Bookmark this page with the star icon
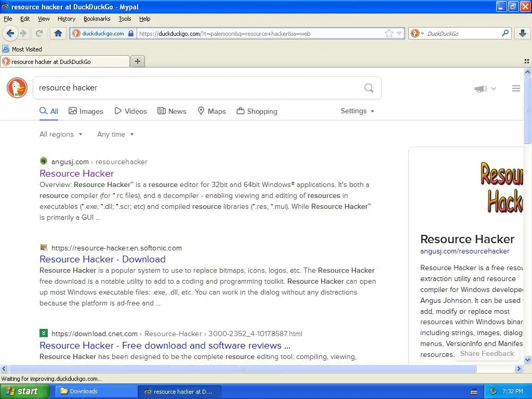The width and height of the screenshot is (532, 399). pyautogui.click(x=389, y=33)
